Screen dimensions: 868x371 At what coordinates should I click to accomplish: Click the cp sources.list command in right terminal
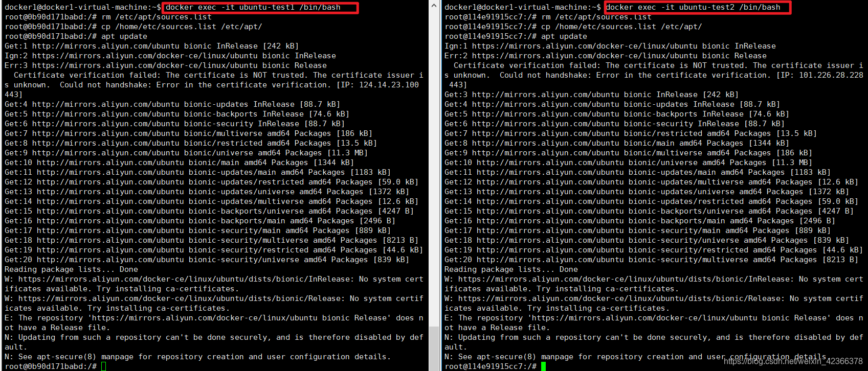(621, 27)
